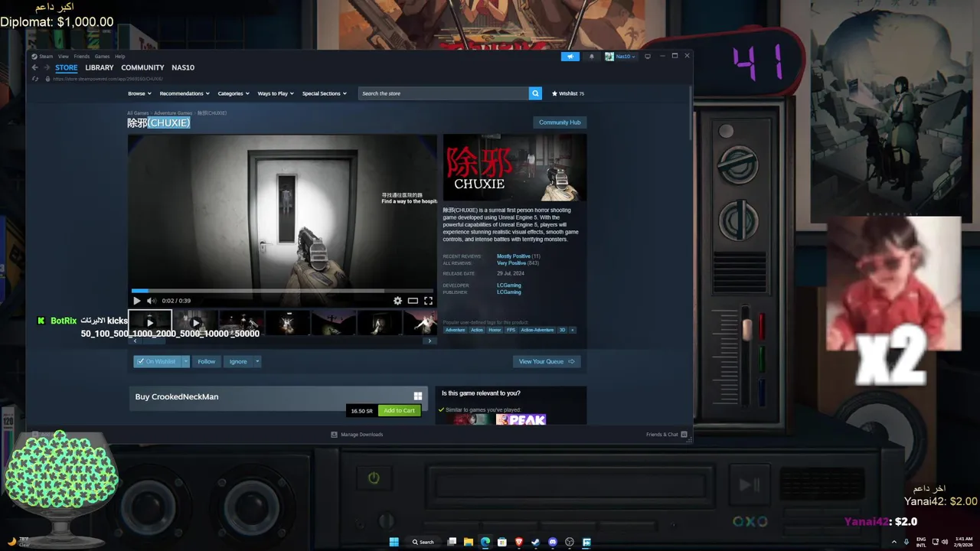Open Manage Downloads at window bottom
980x551 pixels.
click(357, 435)
